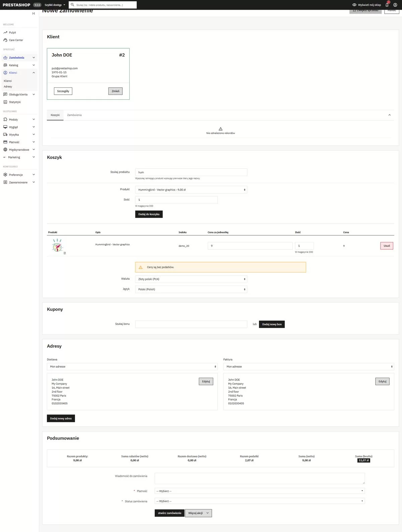Collapse the carts and orders panel chevron
The width and height of the screenshot is (402, 532).
pos(389,115)
